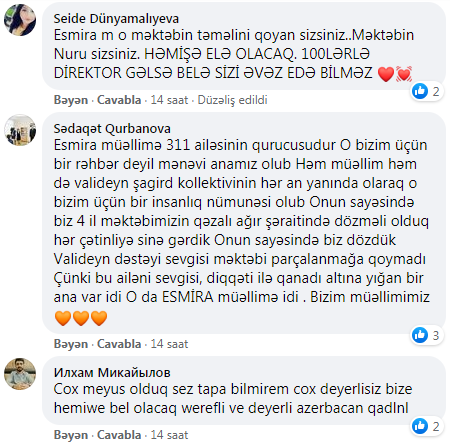Open Илхам Микайылов's profile name link
This screenshot has height=447, width=450.
[x=112, y=372]
